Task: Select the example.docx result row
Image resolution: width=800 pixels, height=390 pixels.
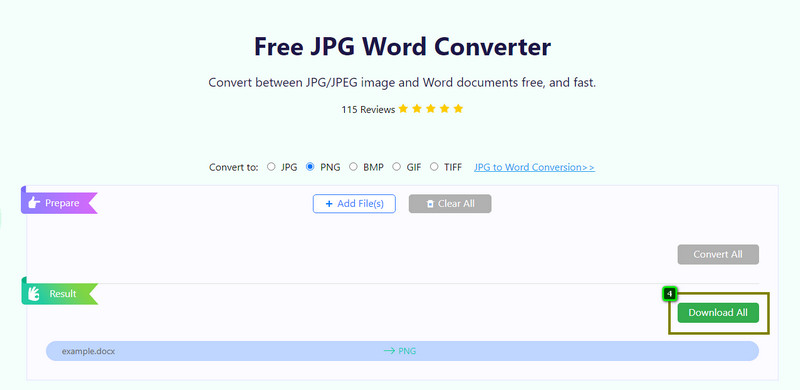Action: 402,351
